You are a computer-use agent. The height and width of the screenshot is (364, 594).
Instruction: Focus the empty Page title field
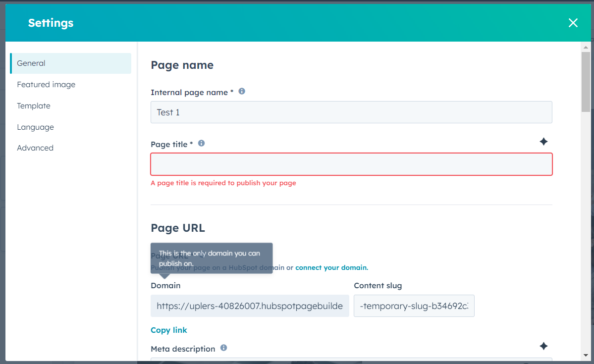click(352, 164)
